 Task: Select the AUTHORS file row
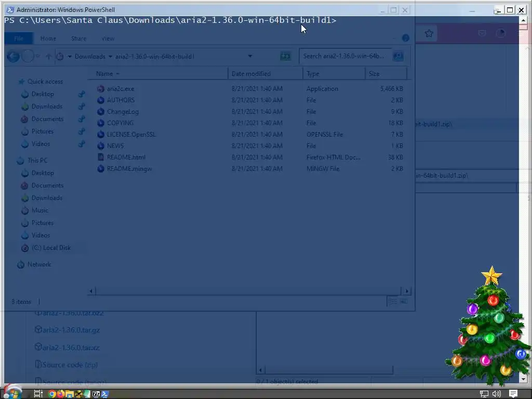(x=250, y=100)
